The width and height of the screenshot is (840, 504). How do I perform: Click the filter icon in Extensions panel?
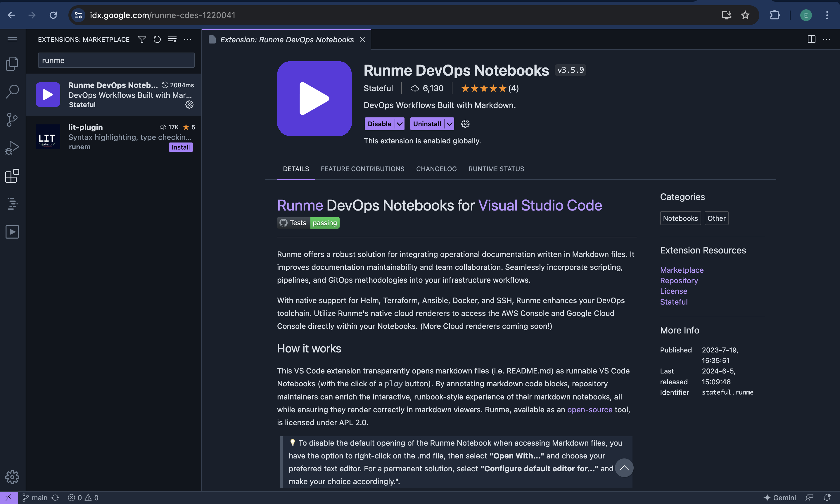142,39
